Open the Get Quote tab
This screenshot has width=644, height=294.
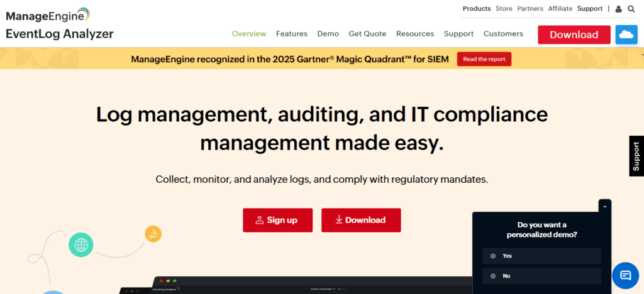367,34
